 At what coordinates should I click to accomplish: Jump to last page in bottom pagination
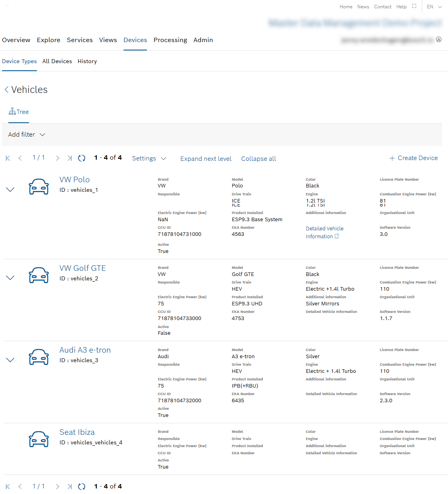point(70,486)
